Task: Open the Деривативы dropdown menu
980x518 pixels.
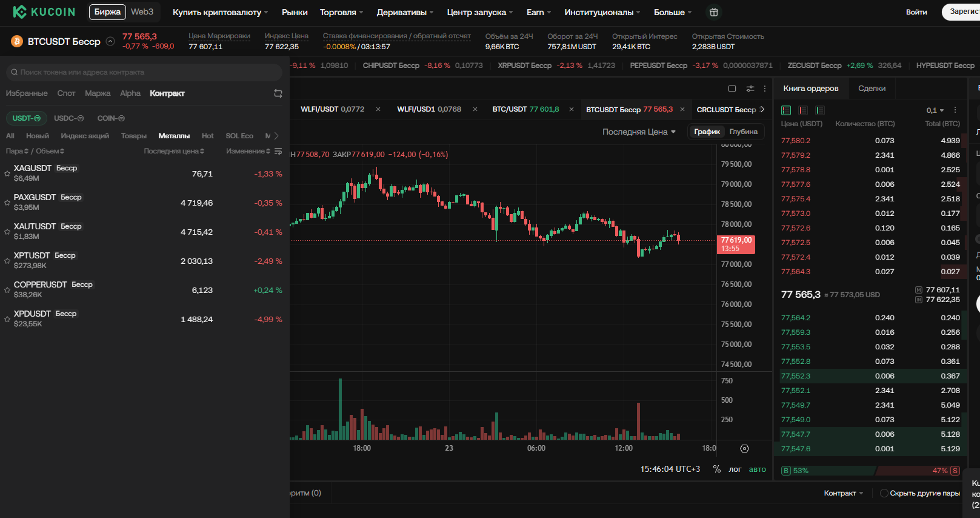Action: click(x=405, y=12)
